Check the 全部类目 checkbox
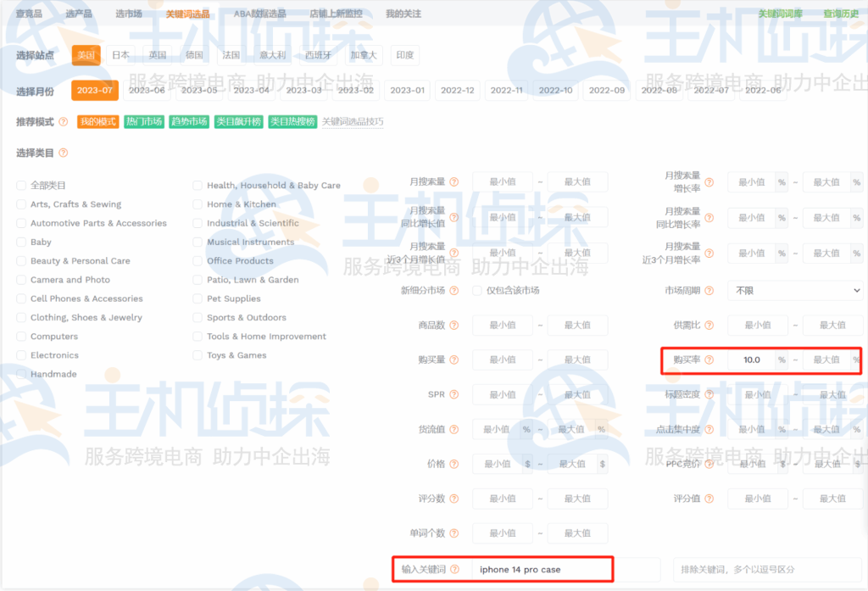Viewport: 868px width, 591px height. 21,186
